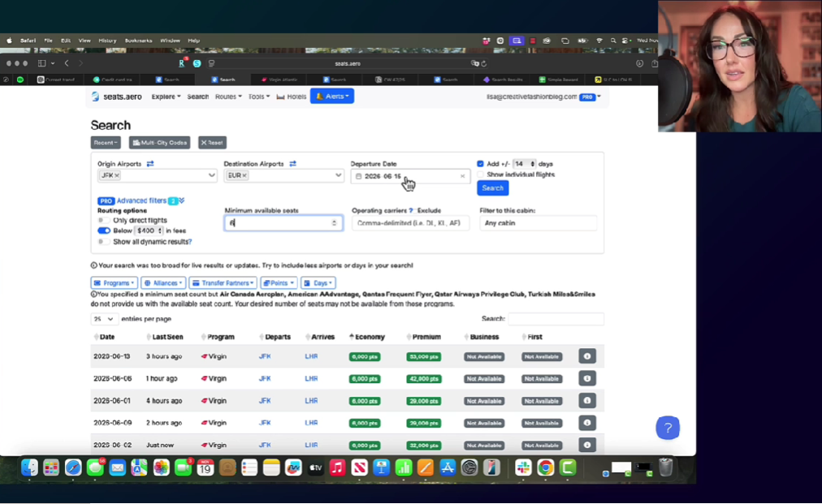Remove the EUR destination tag
Screen dimensions: 822x504
(244, 175)
